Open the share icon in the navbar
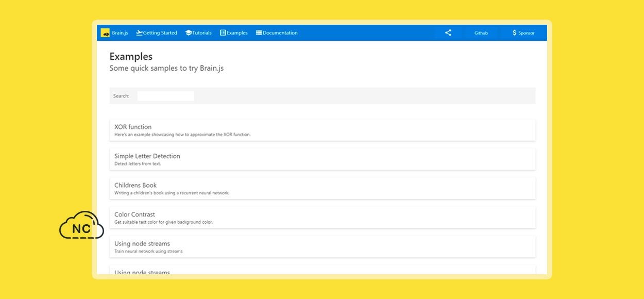The image size is (644, 299). (x=448, y=33)
